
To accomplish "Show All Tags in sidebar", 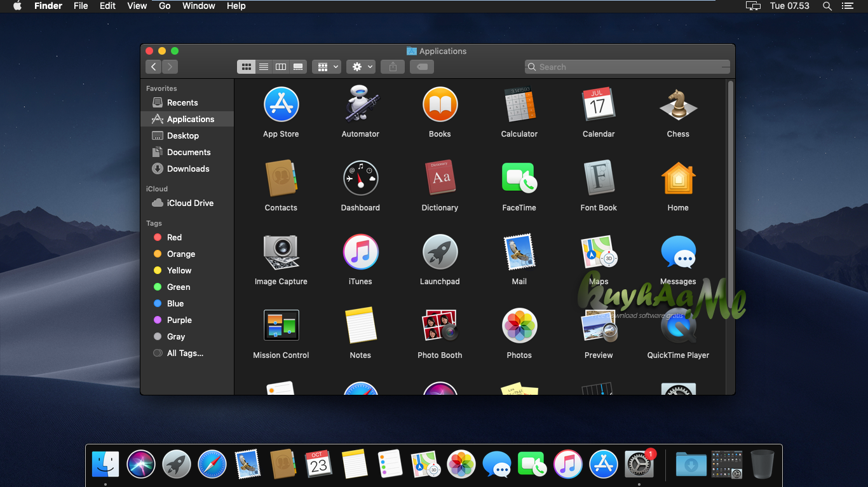I will [187, 353].
